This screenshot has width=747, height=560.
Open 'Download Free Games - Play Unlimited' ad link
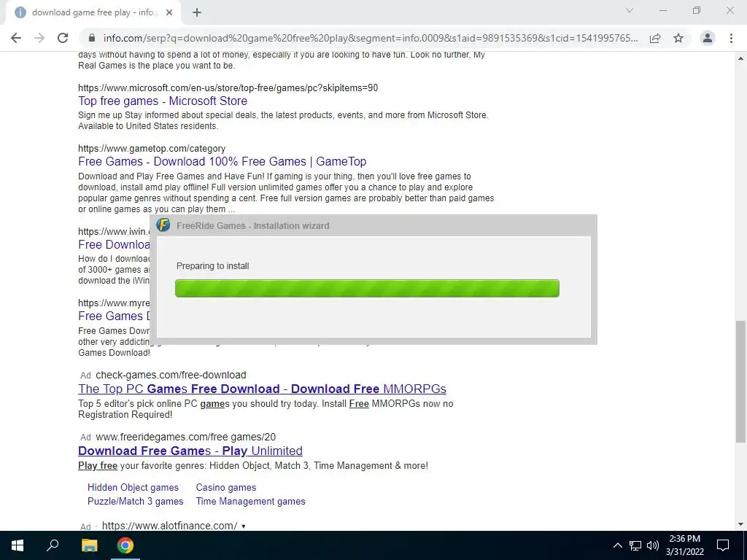(x=190, y=451)
